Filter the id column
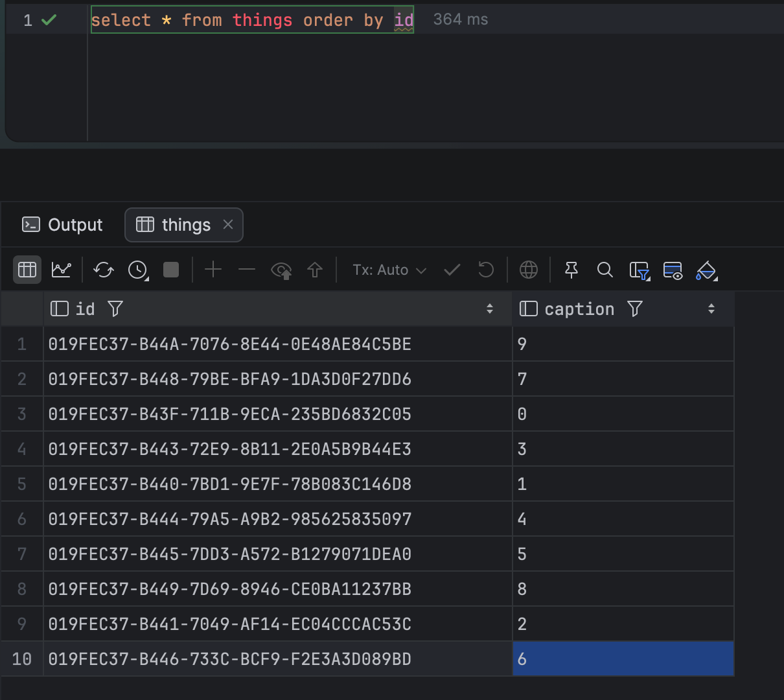 point(115,309)
